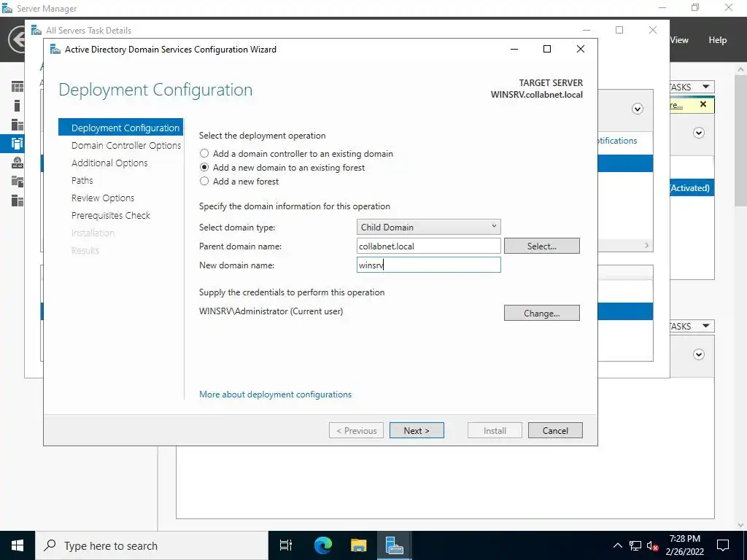Go to Review Options step

pyautogui.click(x=103, y=198)
